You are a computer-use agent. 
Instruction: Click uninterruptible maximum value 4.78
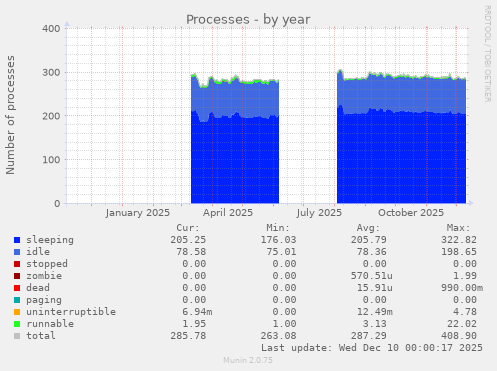tap(465, 312)
